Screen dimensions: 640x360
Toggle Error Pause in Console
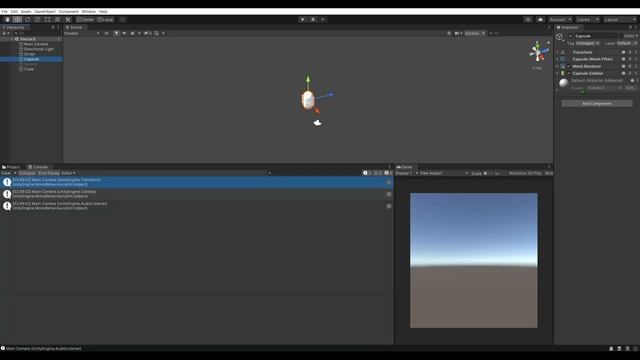pyautogui.click(x=49, y=173)
